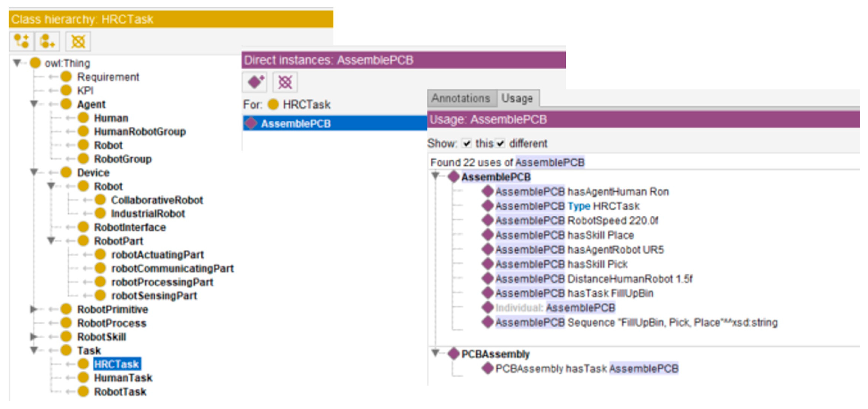Screen dimensions: 868x409
Task: Collapse the PCBAssembly usage group
Action: tap(435, 353)
